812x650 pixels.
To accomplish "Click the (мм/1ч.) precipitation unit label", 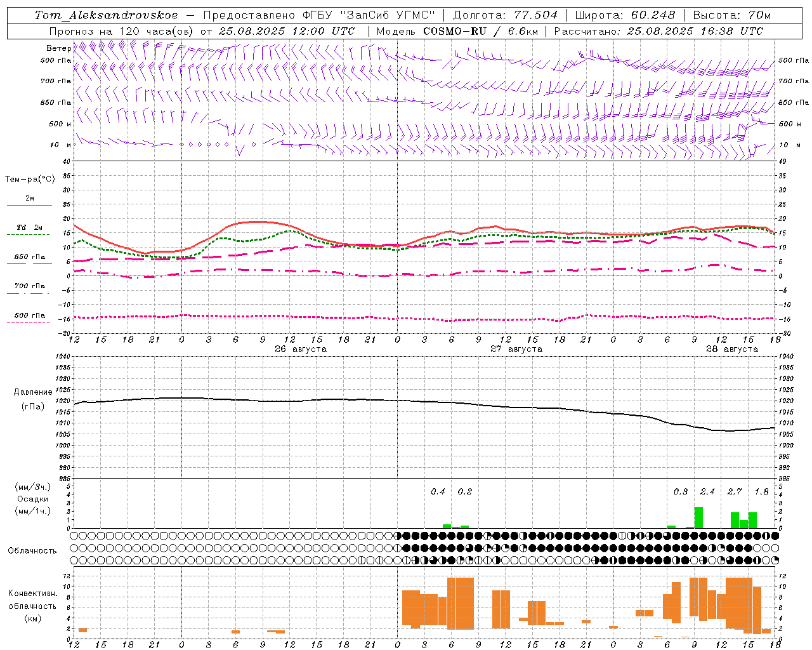I will (33, 511).
